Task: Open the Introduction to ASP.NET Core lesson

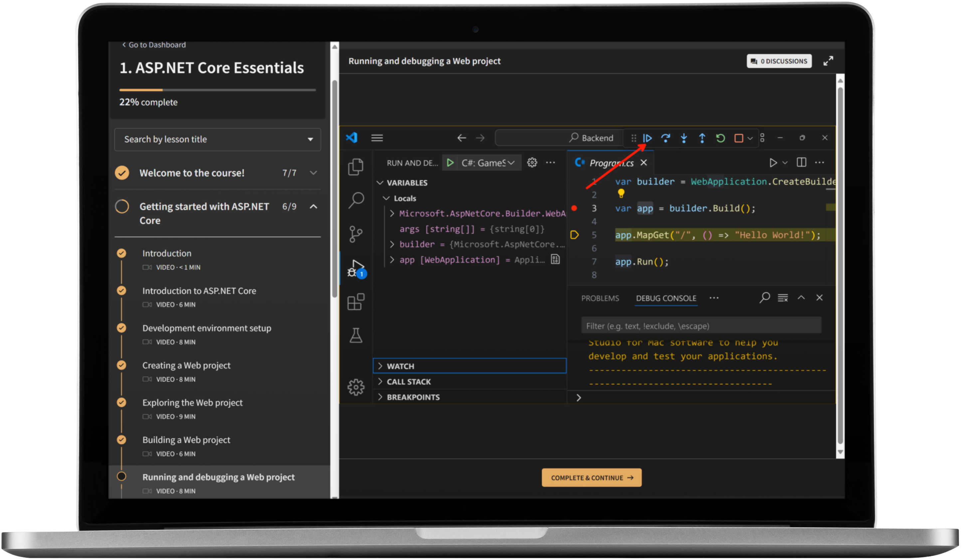Action: (199, 291)
